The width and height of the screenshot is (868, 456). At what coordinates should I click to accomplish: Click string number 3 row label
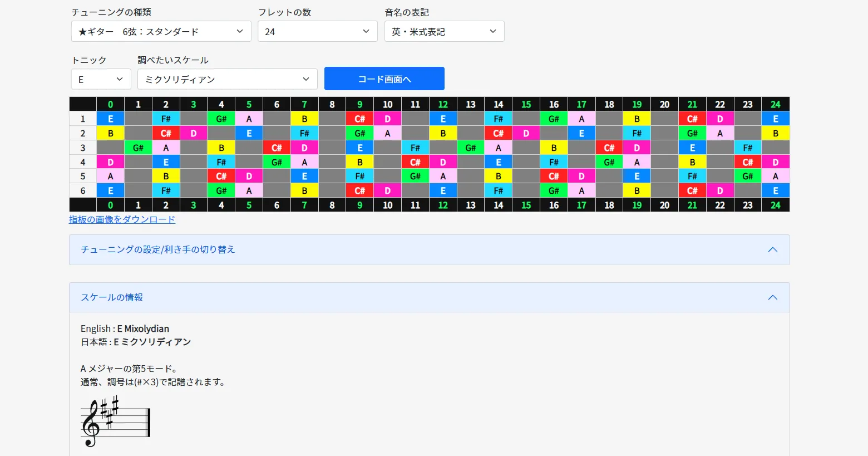(83, 148)
